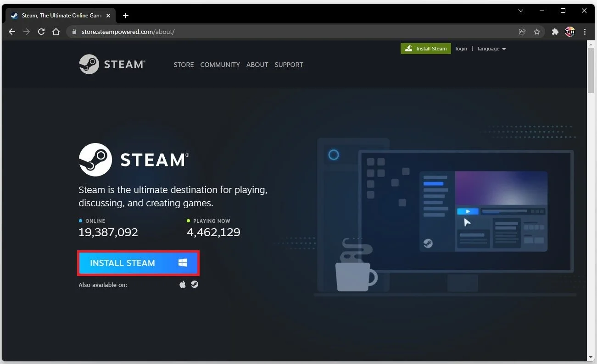The height and width of the screenshot is (364, 597).
Task: Open the Chrome three-dot menu
Action: click(x=585, y=32)
